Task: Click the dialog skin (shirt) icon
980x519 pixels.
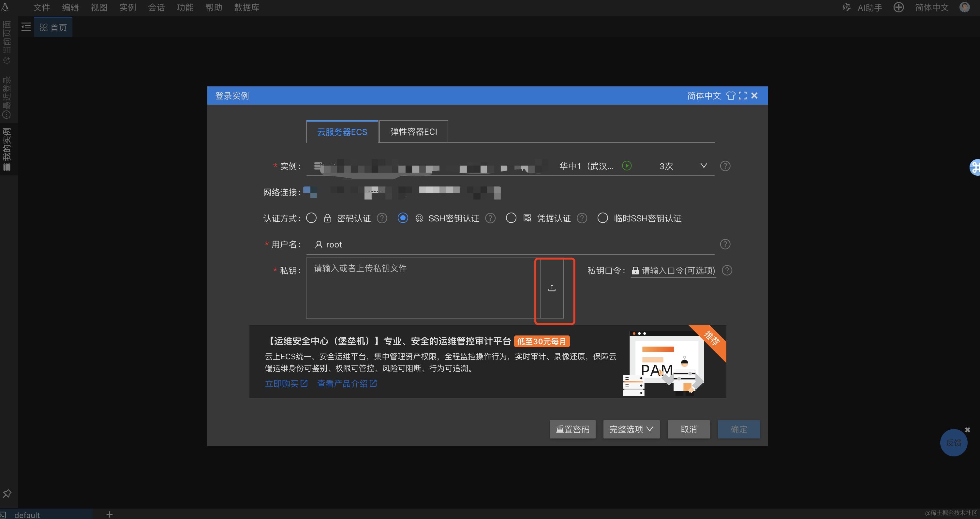Action: pyautogui.click(x=730, y=96)
